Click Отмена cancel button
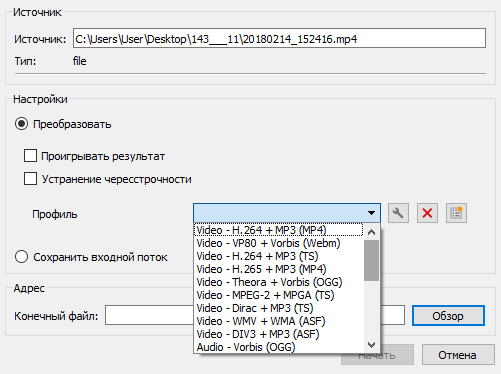Image resolution: width=501 pixels, height=374 pixels. (458, 355)
